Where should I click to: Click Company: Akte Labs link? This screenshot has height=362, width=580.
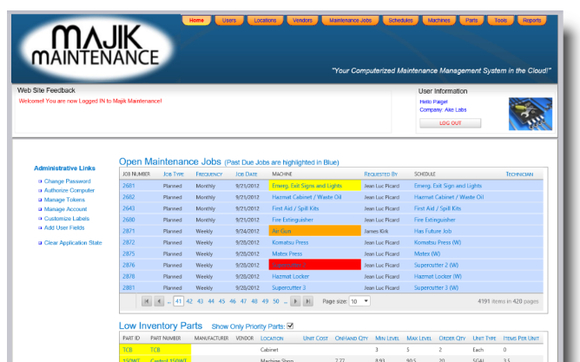[443, 110]
